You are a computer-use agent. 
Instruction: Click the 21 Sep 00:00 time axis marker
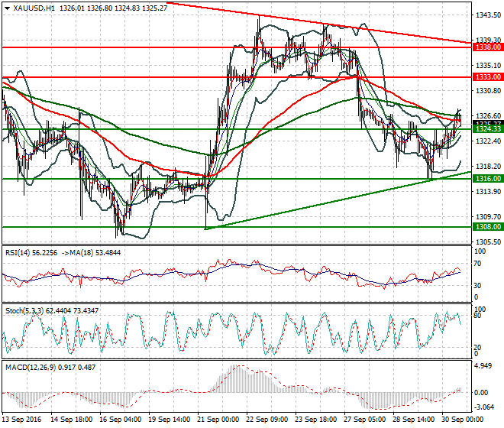tap(218, 420)
